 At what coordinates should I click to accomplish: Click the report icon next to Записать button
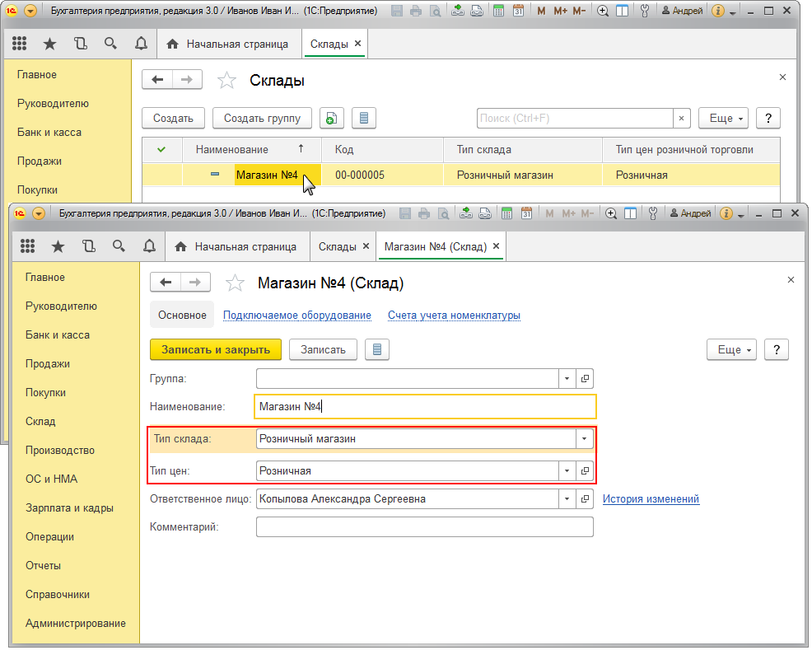(x=377, y=350)
